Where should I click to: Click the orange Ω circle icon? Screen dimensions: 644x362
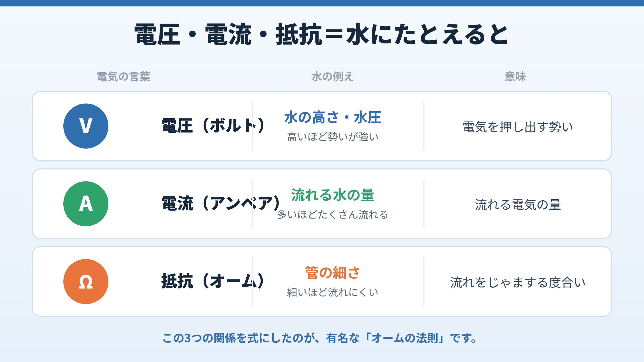86,282
